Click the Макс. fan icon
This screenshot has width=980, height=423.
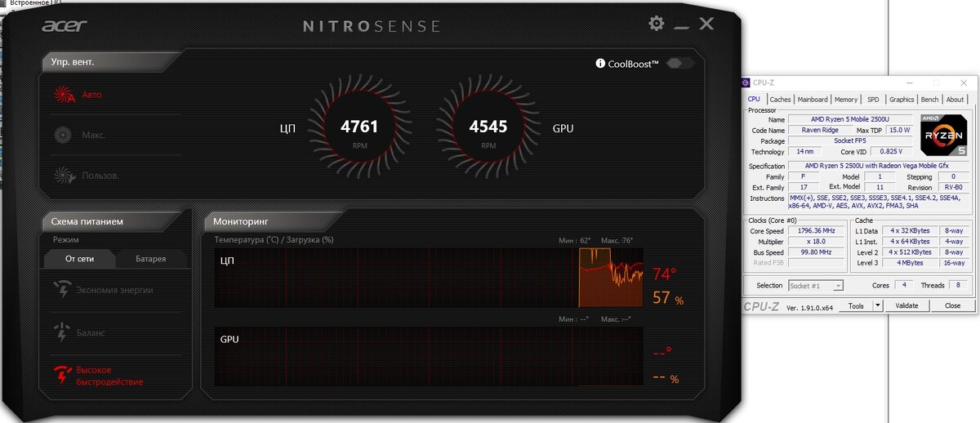click(64, 136)
